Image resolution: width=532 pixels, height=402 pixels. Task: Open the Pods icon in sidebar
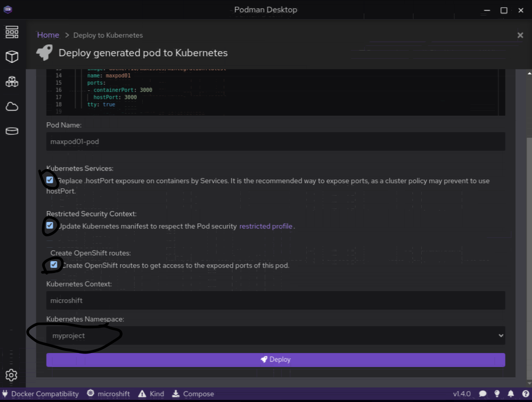click(12, 82)
